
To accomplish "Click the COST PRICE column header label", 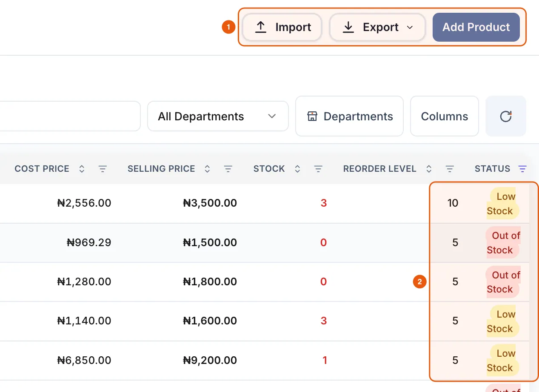I will pyautogui.click(x=42, y=169).
